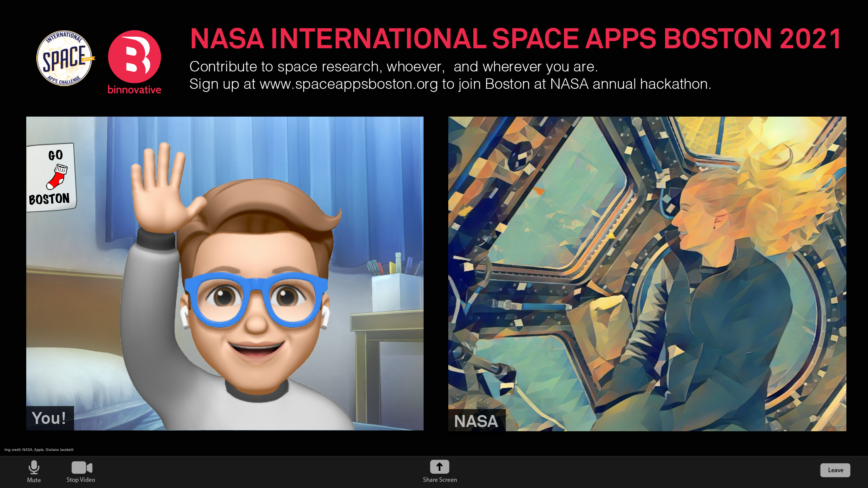Stop the video camera
This screenshot has width=868, height=488.
pyautogui.click(x=81, y=471)
